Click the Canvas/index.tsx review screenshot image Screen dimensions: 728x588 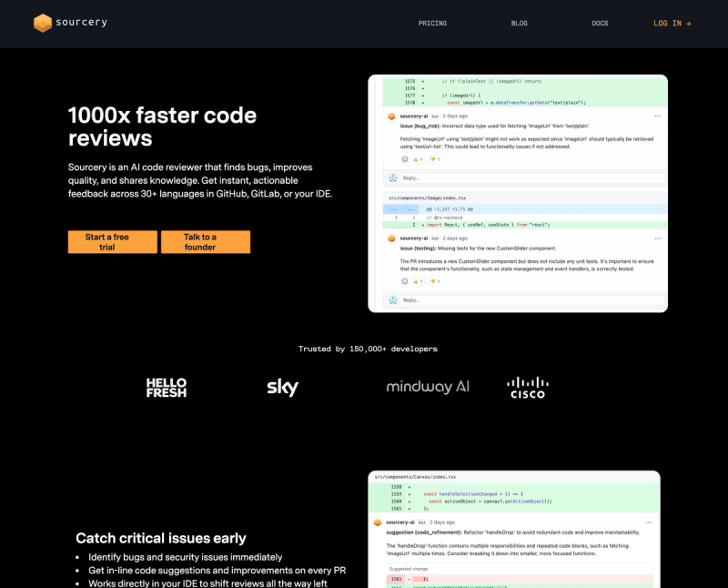tap(514, 530)
